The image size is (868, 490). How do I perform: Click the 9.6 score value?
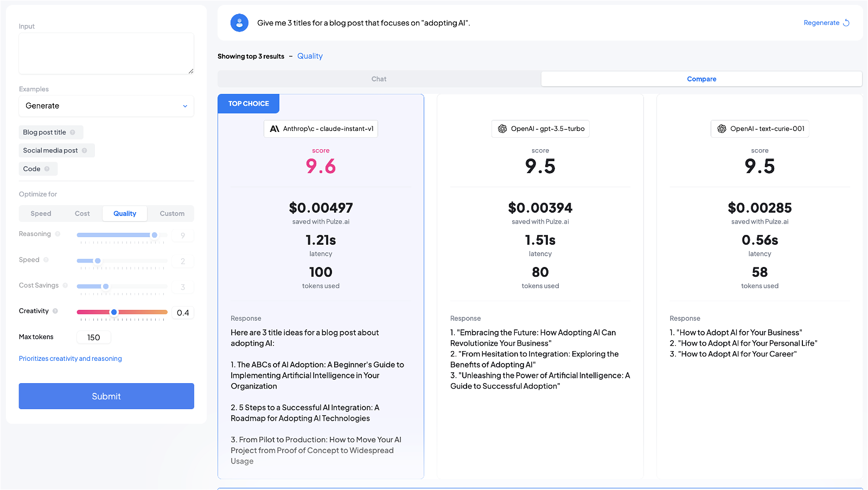[x=321, y=166]
